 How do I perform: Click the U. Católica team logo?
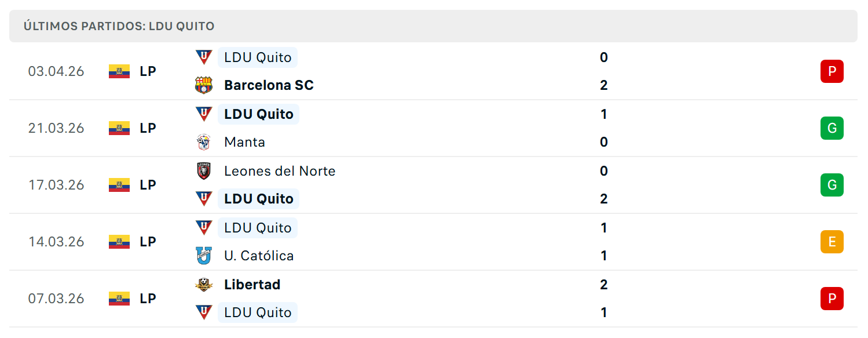pyautogui.click(x=204, y=256)
